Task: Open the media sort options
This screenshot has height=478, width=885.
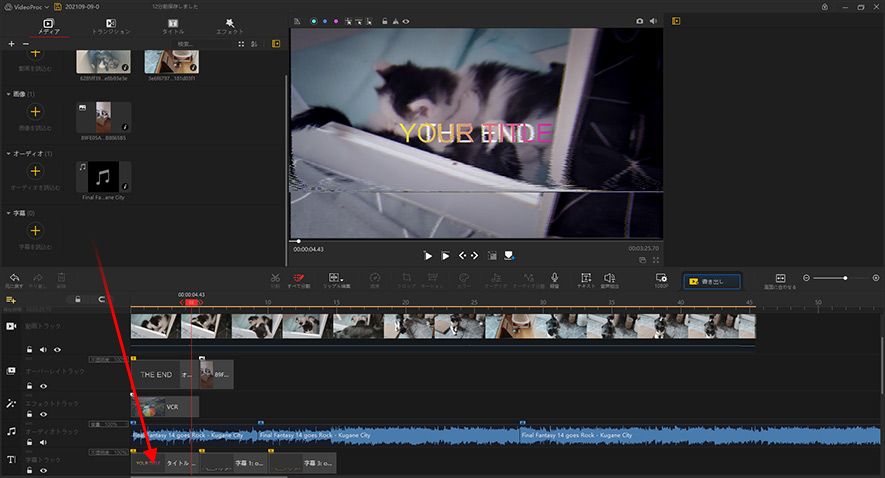Action: [254, 43]
